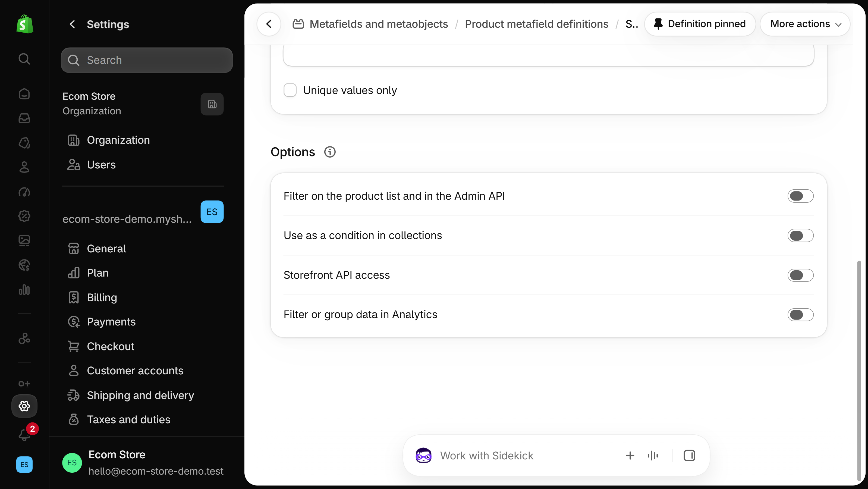The image size is (868, 489).
Task: Select Organization in settings menu
Action: click(x=118, y=140)
